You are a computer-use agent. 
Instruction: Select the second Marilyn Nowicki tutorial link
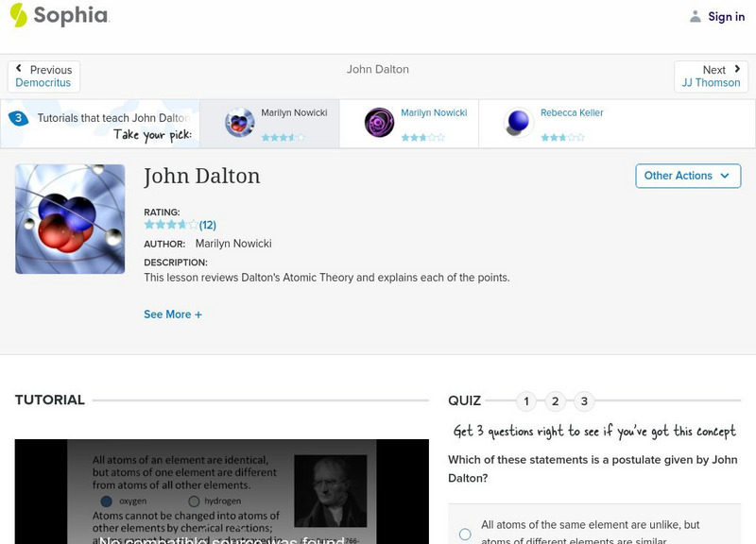point(434,112)
